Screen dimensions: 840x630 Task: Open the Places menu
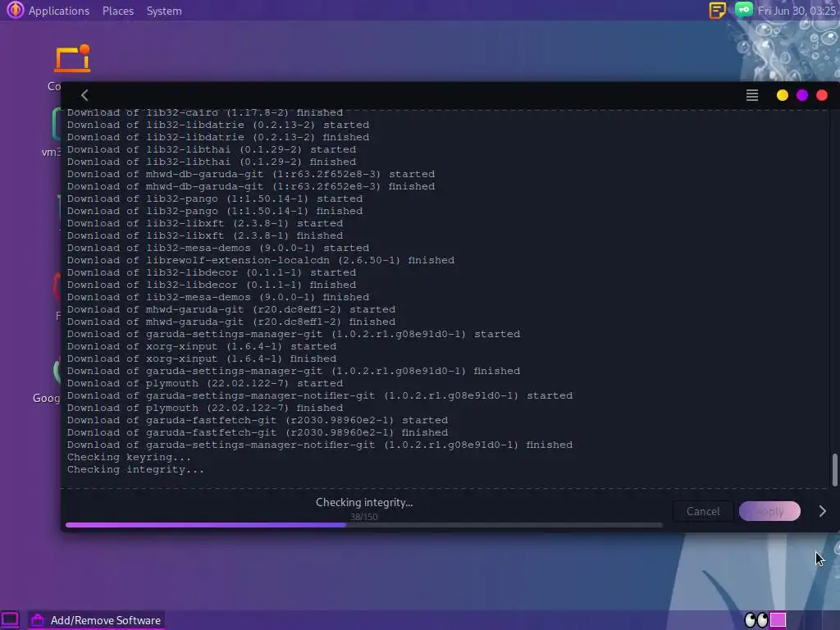pyautogui.click(x=118, y=11)
